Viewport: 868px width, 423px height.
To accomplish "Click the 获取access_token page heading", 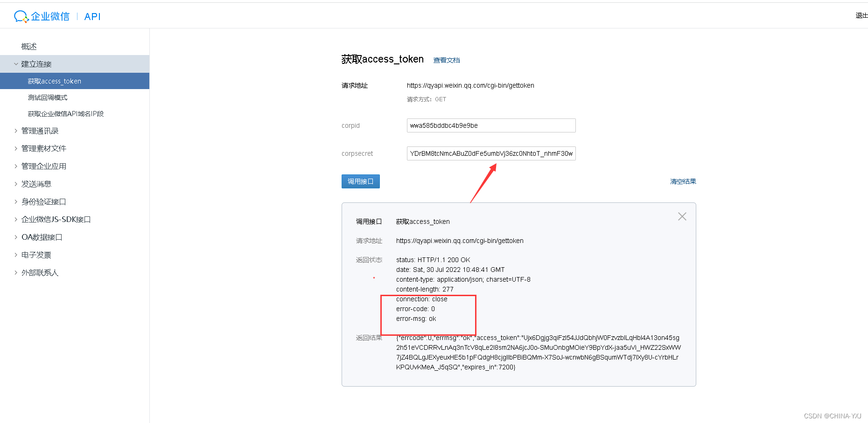I will (x=383, y=59).
